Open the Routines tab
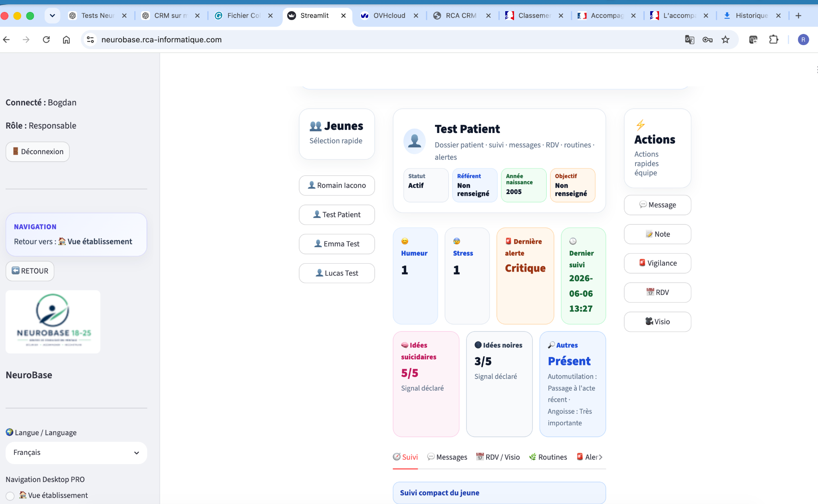The width and height of the screenshot is (818, 504). (548, 457)
